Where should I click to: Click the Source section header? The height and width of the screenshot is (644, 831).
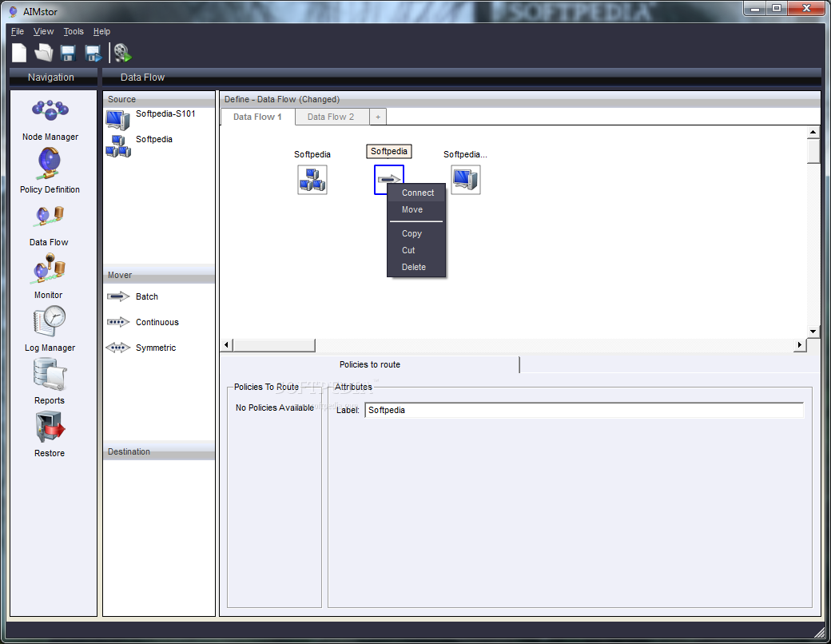159,99
